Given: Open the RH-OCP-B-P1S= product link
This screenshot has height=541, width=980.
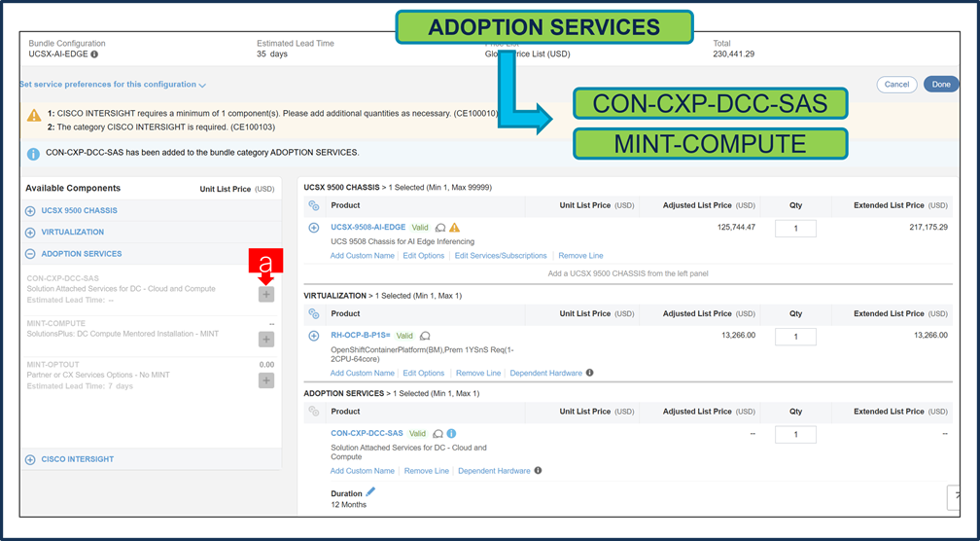Looking at the screenshot, I should click(360, 336).
